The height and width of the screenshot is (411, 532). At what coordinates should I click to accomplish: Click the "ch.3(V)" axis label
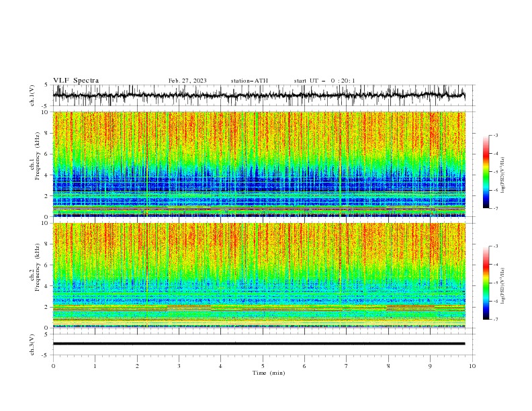coord(32,345)
